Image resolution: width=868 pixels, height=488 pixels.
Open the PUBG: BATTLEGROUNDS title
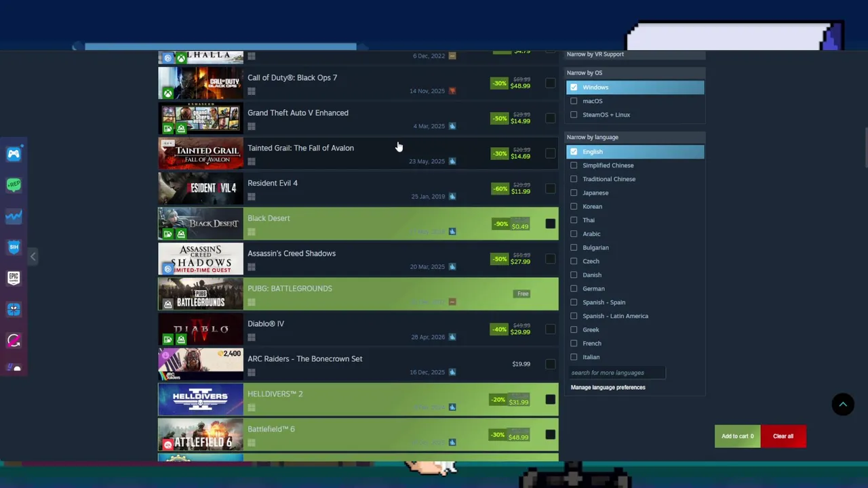click(290, 289)
